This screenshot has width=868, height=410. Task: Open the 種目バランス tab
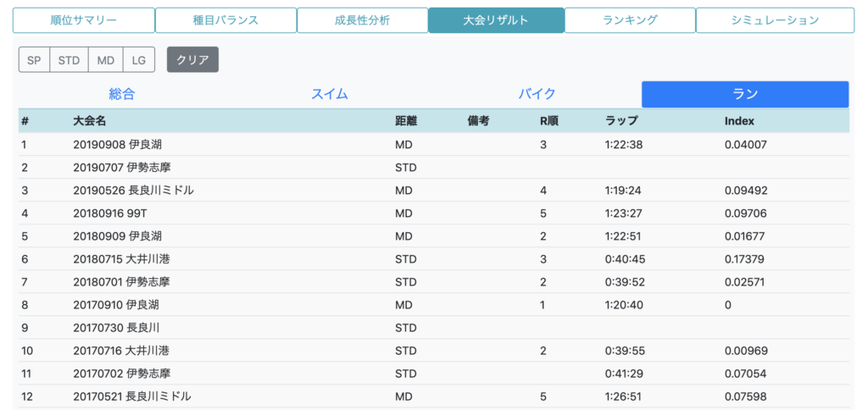click(225, 20)
